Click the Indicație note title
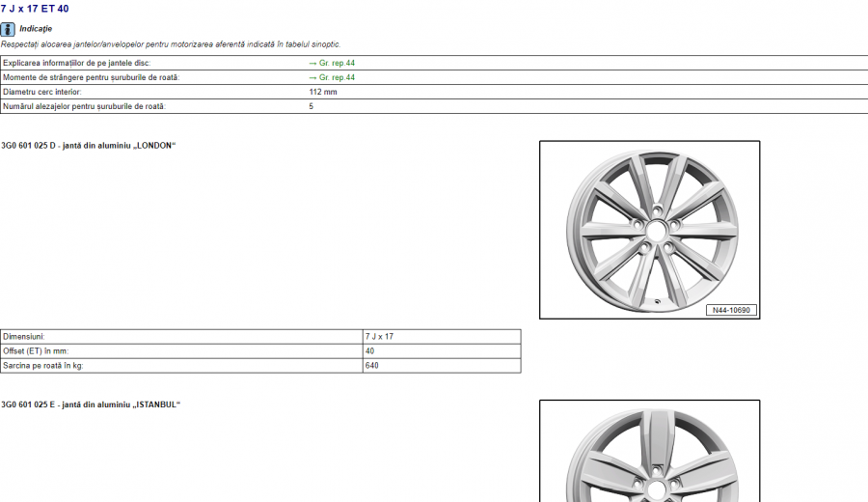Image resolution: width=868 pixels, height=502 pixels. 36,29
